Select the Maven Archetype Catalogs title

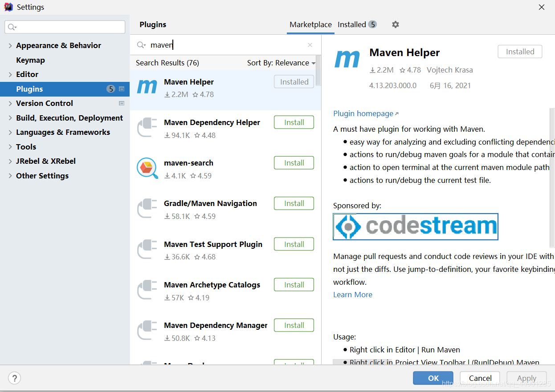pos(212,285)
